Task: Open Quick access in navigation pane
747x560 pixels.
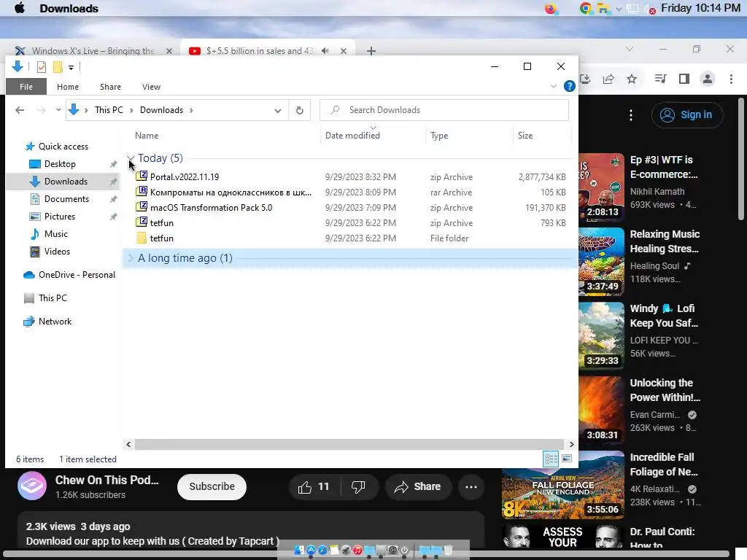Action: (x=63, y=146)
